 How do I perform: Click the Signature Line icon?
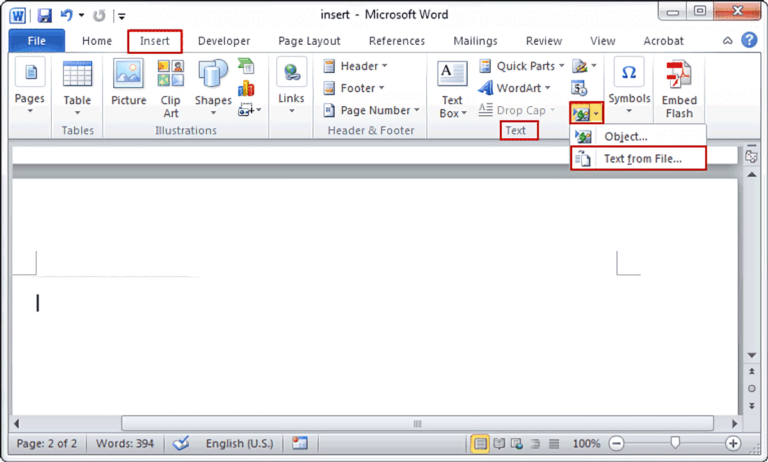(x=580, y=66)
